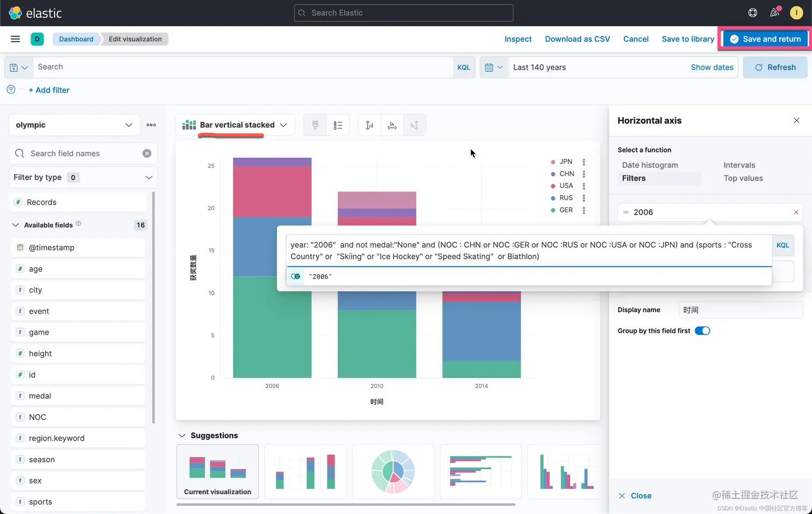Open the visual options brush icon

pos(315,125)
